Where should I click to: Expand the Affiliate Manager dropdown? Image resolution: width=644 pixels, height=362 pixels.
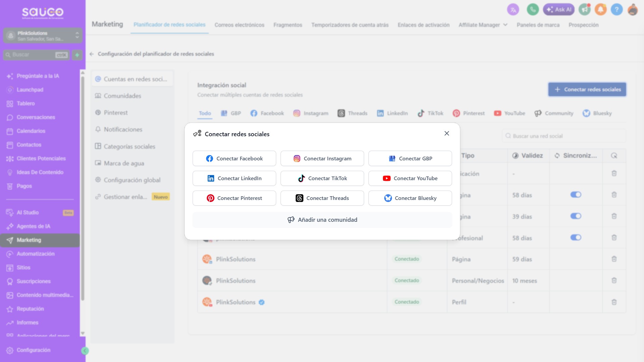[x=483, y=25]
